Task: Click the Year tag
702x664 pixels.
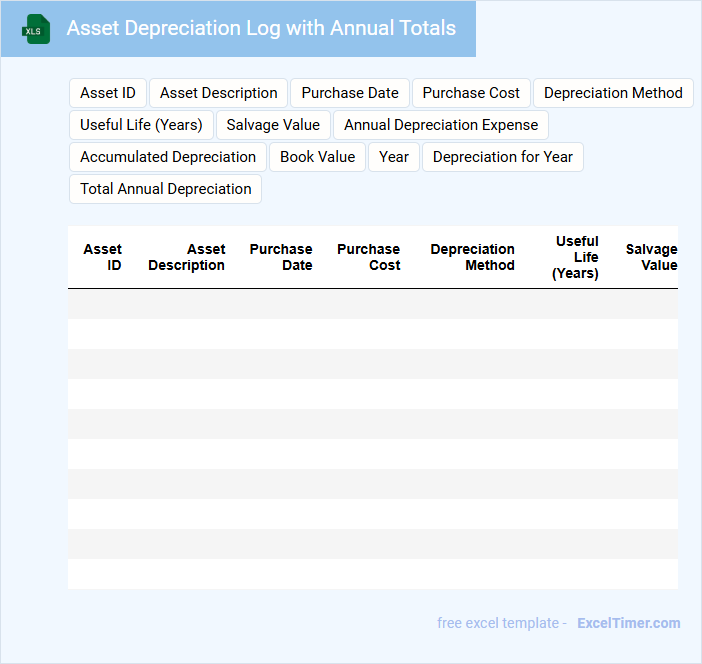Action: [x=394, y=157]
